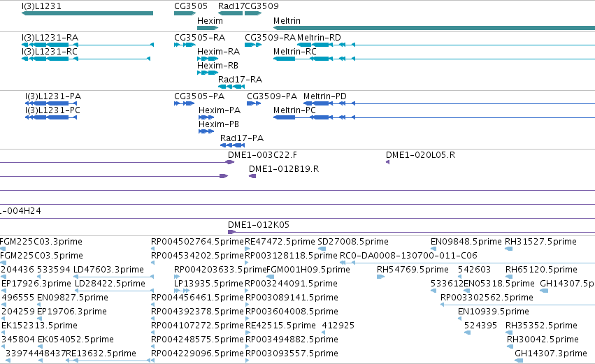Select EST GH14307.3prime
This screenshot has width=595, height=364.
(x=551, y=354)
